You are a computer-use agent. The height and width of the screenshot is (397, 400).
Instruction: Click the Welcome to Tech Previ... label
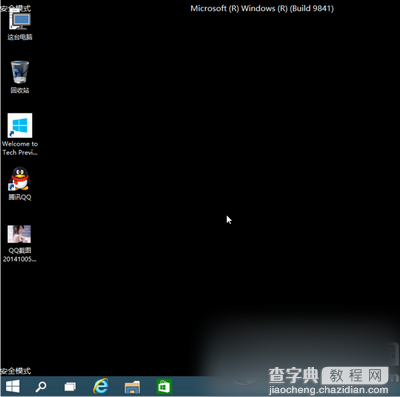pos(20,148)
